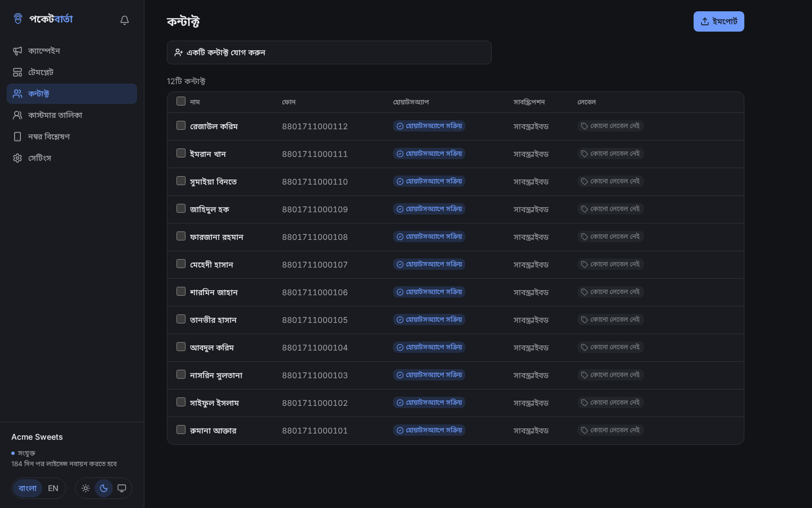Check the box for আবদুল করিম
The height and width of the screenshot is (508, 812).
181,347
